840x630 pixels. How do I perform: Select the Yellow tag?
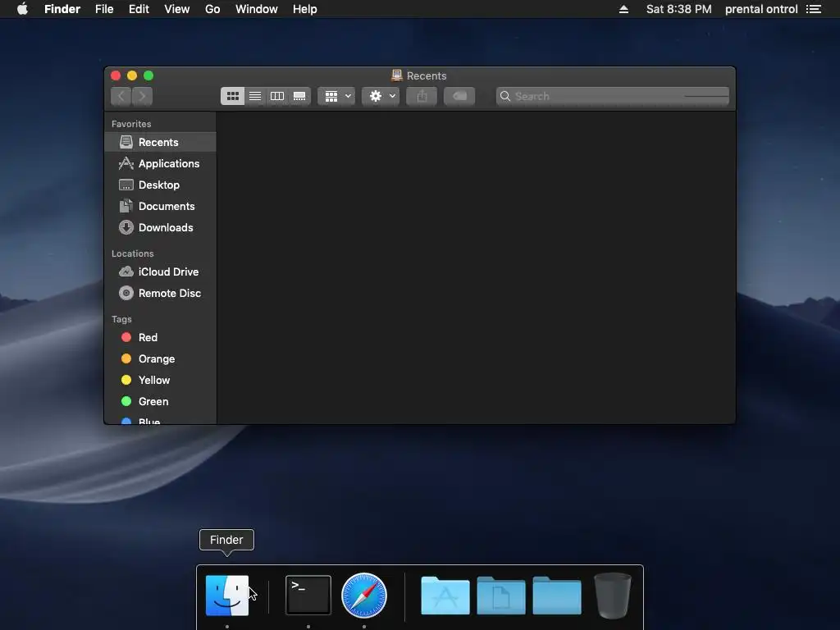[x=160, y=381]
